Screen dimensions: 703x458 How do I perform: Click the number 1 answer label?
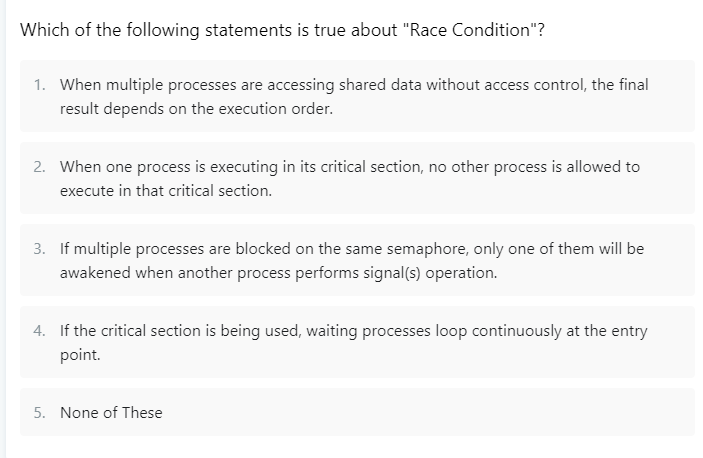(39, 85)
